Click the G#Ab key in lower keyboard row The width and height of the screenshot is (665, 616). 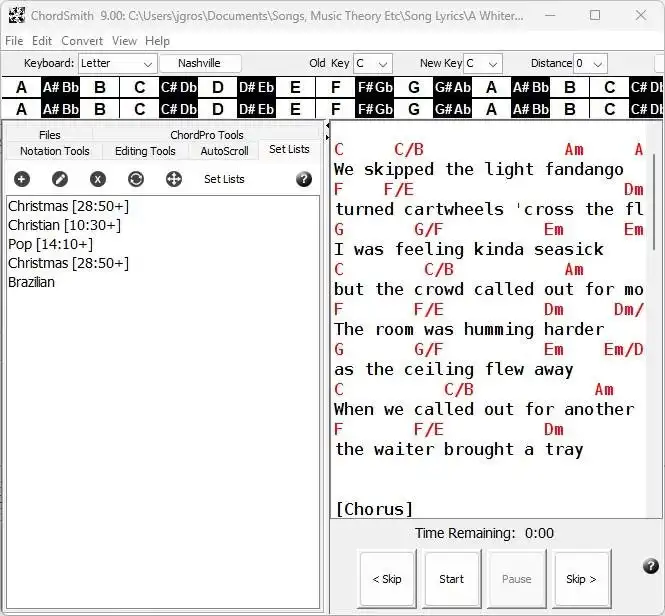(x=453, y=109)
